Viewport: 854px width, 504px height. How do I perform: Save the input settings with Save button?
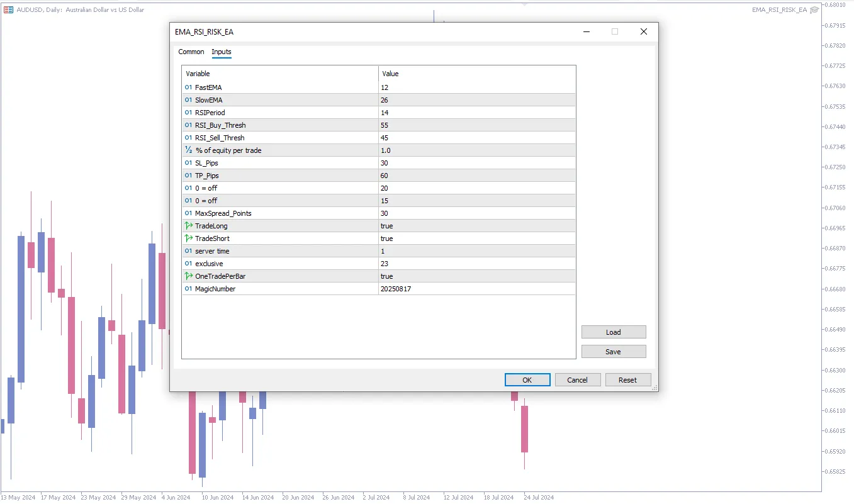click(x=613, y=352)
